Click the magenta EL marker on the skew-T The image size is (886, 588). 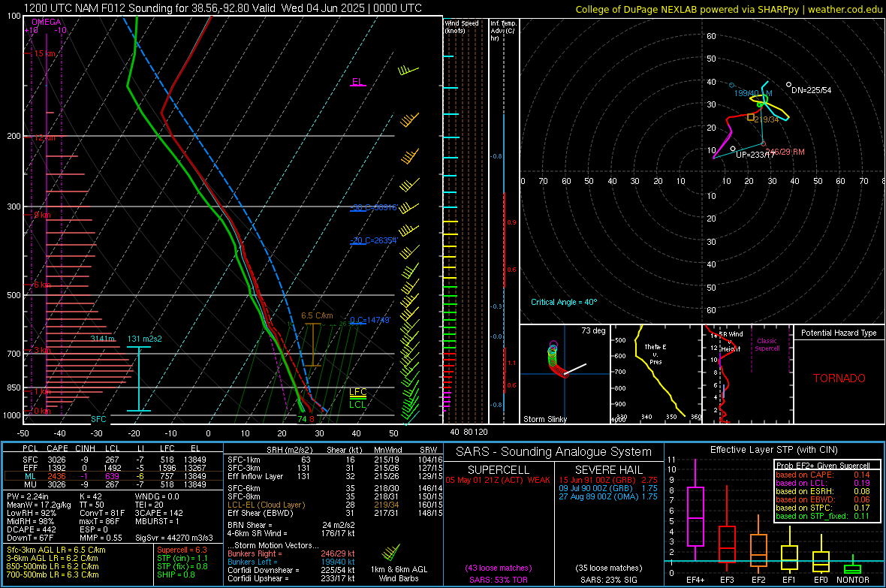[x=357, y=81]
